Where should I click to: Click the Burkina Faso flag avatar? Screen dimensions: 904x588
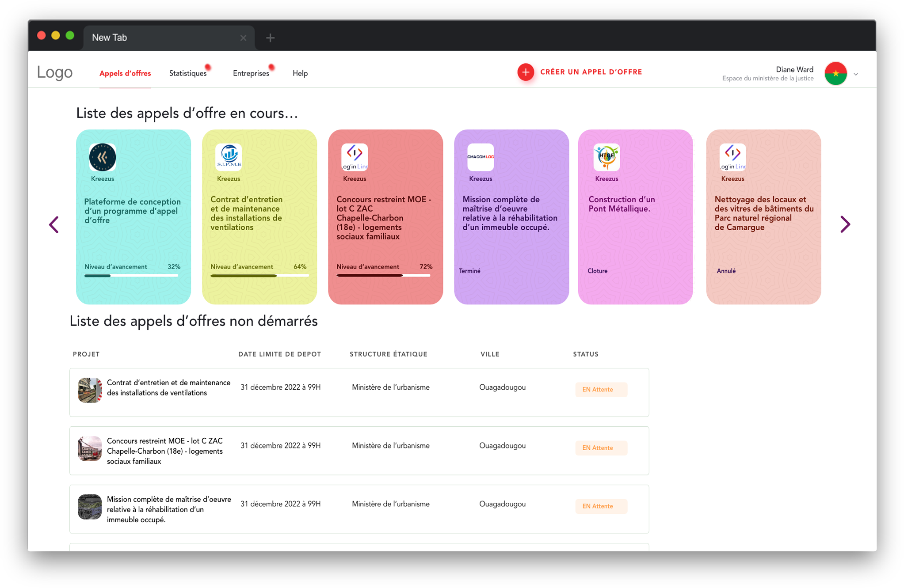pyautogui.click(x=835, y=74)
